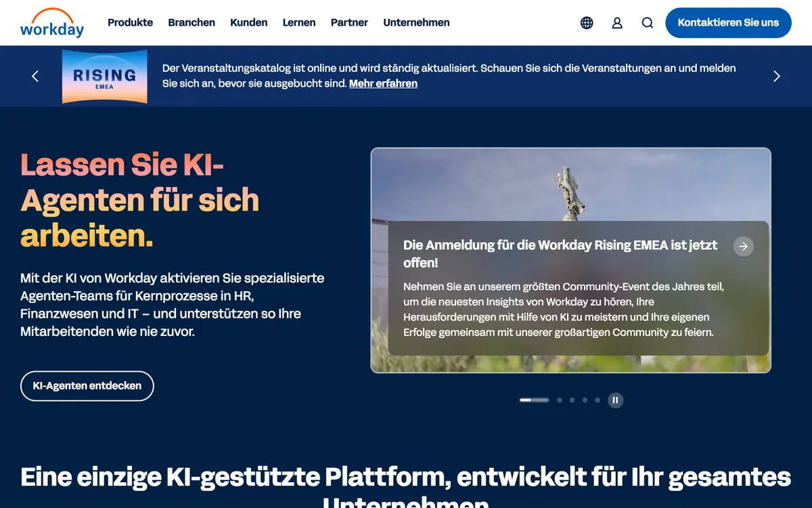Follow the Mehr erfahren link
Viewport: 812px width, 508px height.
tap(383, 83)
